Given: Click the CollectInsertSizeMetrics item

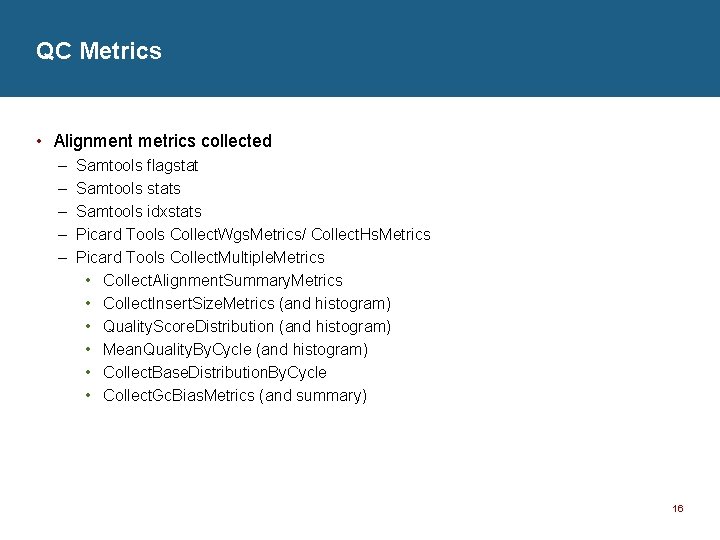Looking at the screenshot, I should pos(247,304).
